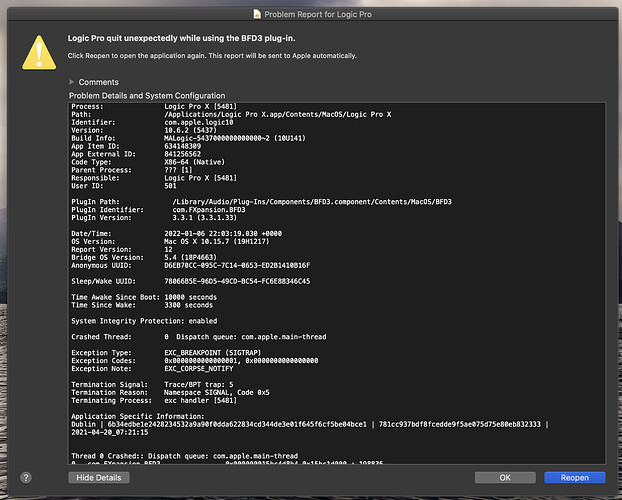This screenshot has height=500, width=622.
Task: Click Termination Signal Trace/BPT trap line
Action: [x=152, y=384]
